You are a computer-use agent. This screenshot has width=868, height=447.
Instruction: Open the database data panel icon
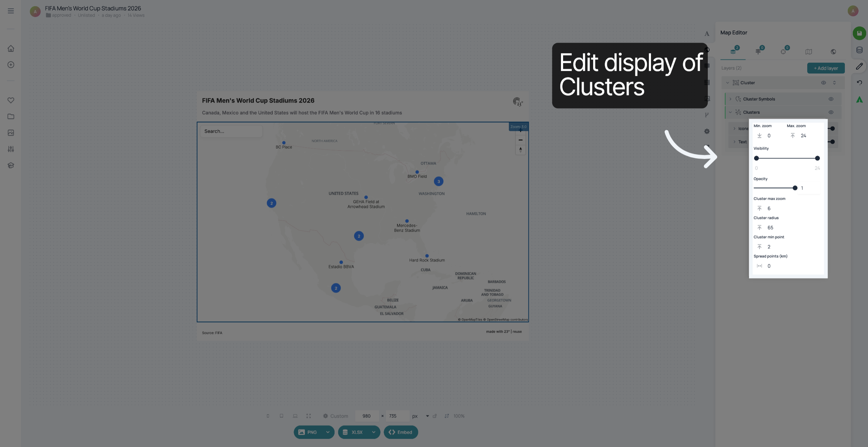pyautogui.click(x=859, y=50)
